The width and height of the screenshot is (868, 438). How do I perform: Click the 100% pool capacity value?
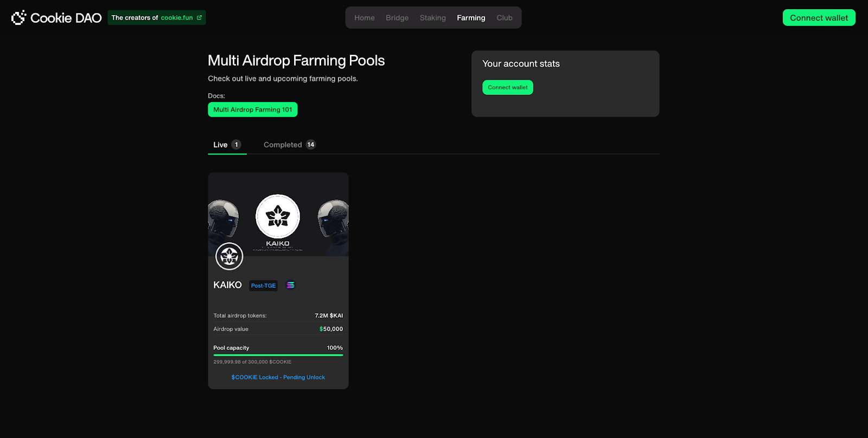pyautogui.click(x=335, y=348)
